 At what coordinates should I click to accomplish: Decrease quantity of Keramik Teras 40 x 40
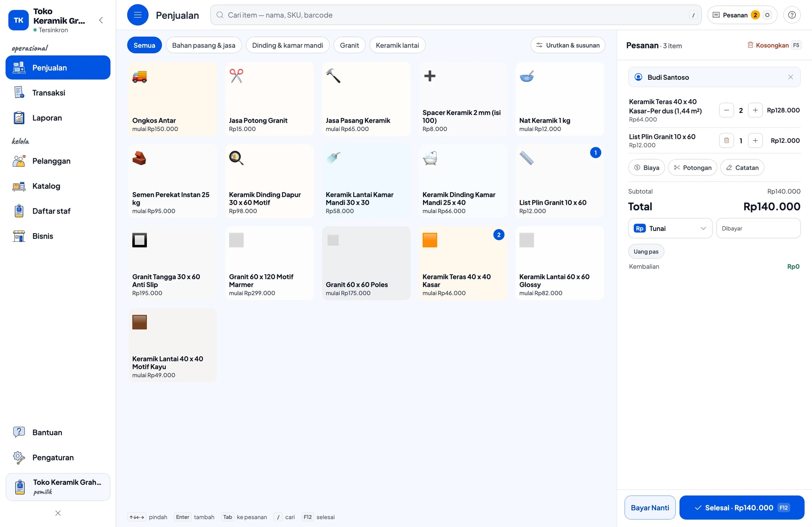pyautogui.click(x=726, y=110)
